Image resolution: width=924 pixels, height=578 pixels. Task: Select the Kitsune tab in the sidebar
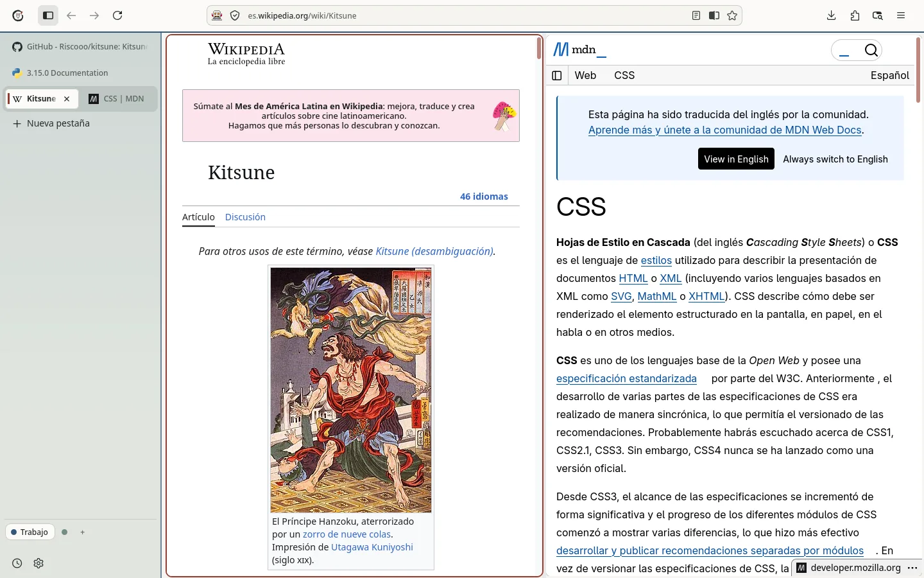[42, 99]
